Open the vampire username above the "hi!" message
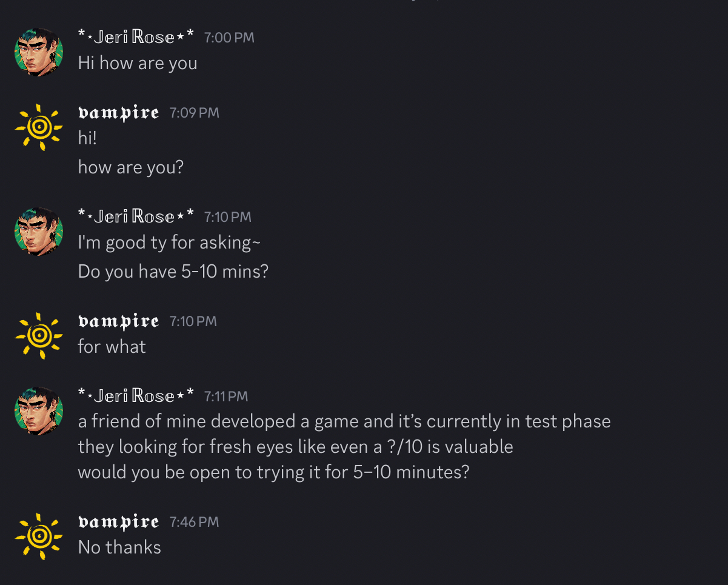The width and height of the screenshot is (728, 585). click(119, 113)
